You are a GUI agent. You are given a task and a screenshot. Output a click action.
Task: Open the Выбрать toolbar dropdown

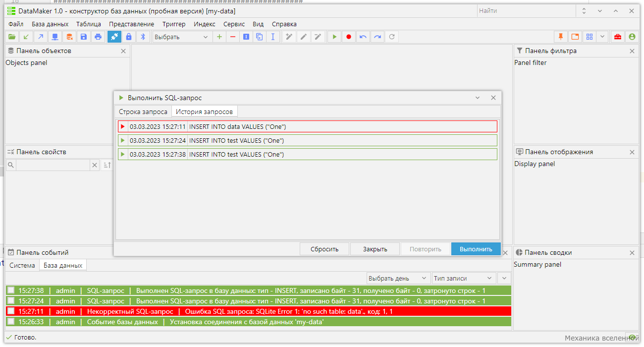pos(182,37)
